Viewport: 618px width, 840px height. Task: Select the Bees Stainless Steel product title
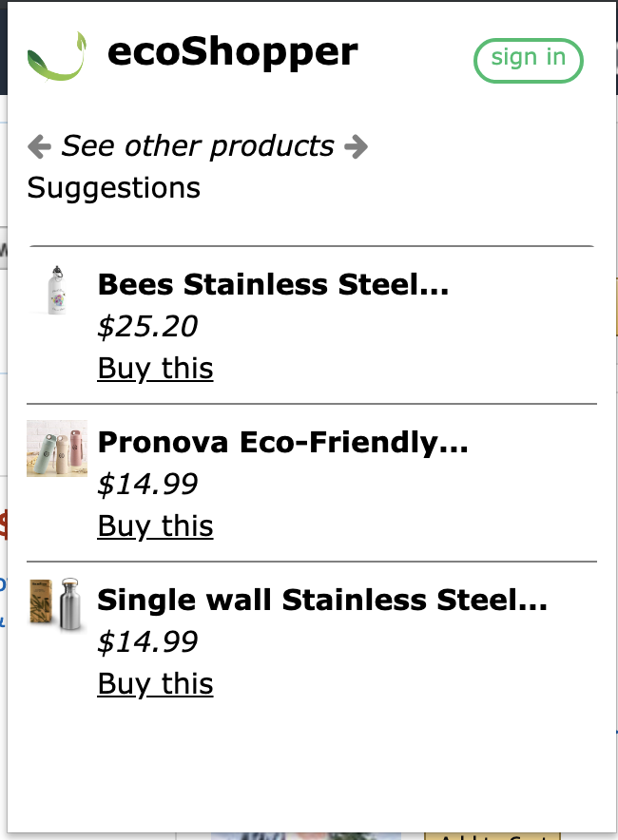pyautogui.click(x=273, y=284)
